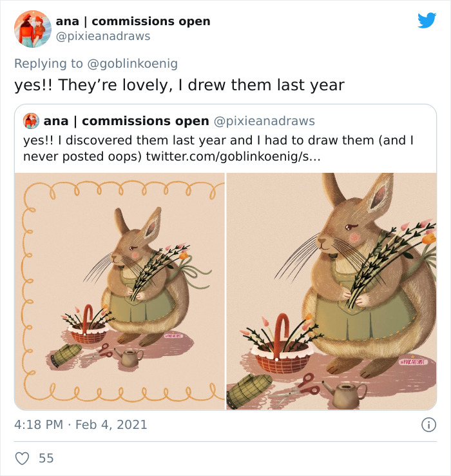Image resolution: width=451 pixels, height=476 pixels.
Task: Click the Twitter bird logo
Action: pos(427,21)
